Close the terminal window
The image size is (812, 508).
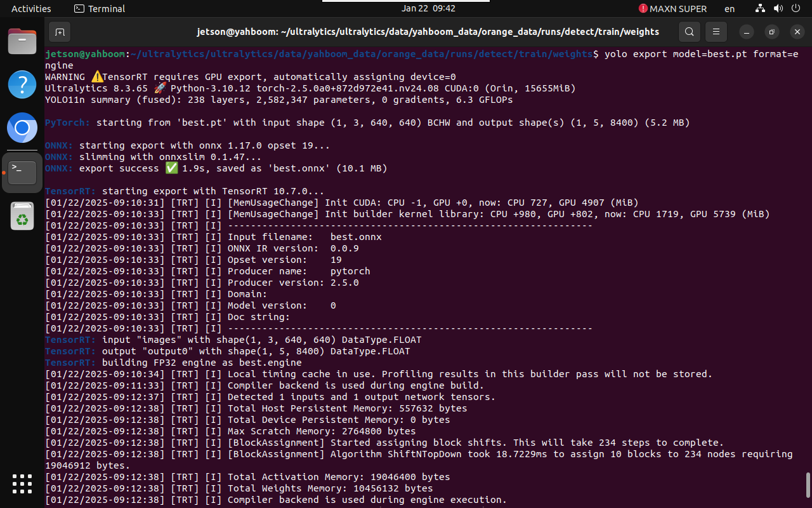[797, 32]
